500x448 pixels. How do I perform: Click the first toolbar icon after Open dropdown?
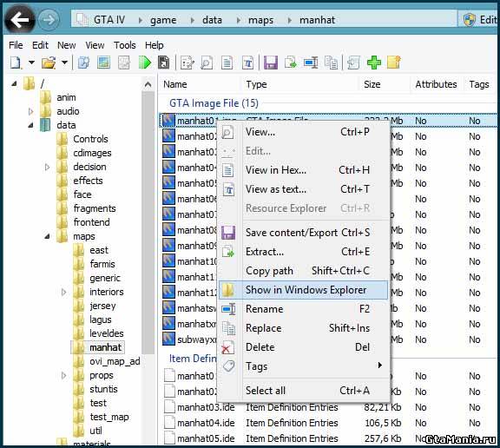pyautogui.click(x=83, y=63)
